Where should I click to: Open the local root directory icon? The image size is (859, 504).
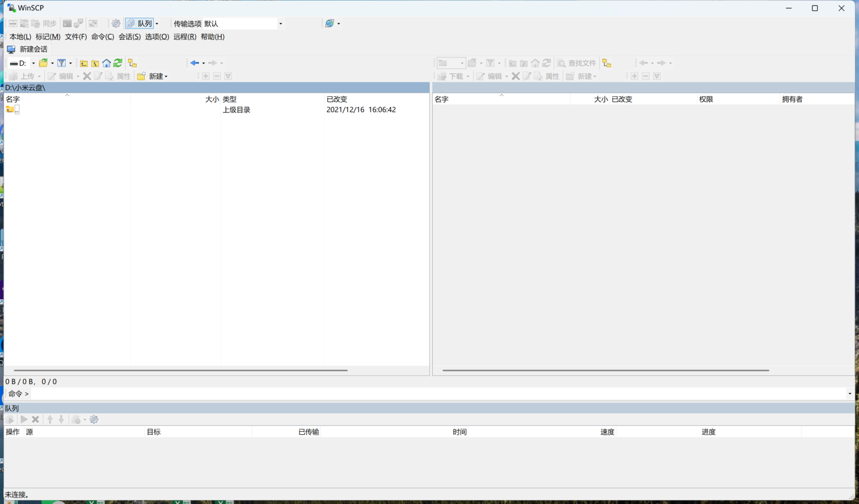pos(95,63)
